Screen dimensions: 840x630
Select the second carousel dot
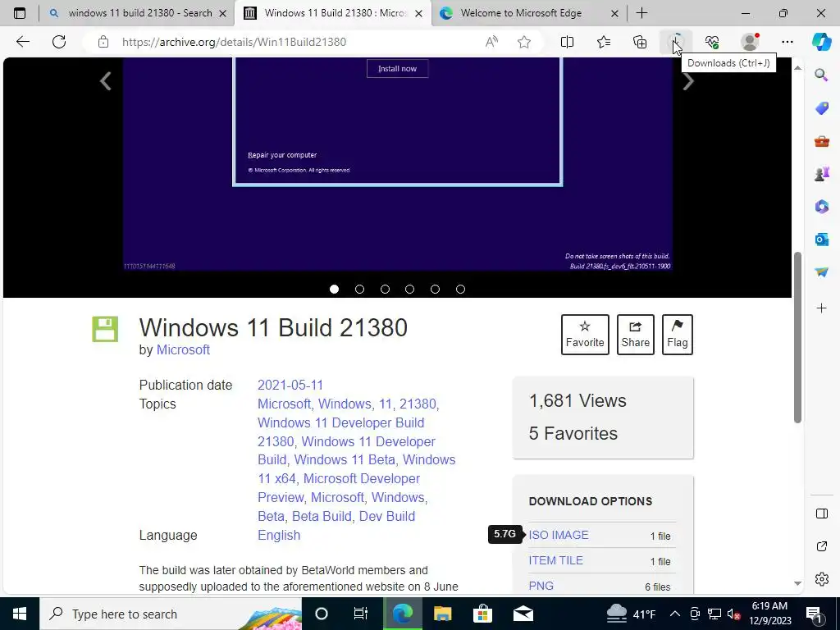coord(359,290)
